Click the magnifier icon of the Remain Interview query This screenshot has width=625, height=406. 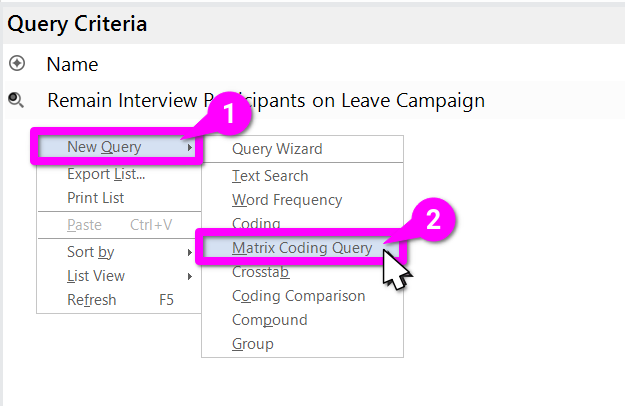16,100
